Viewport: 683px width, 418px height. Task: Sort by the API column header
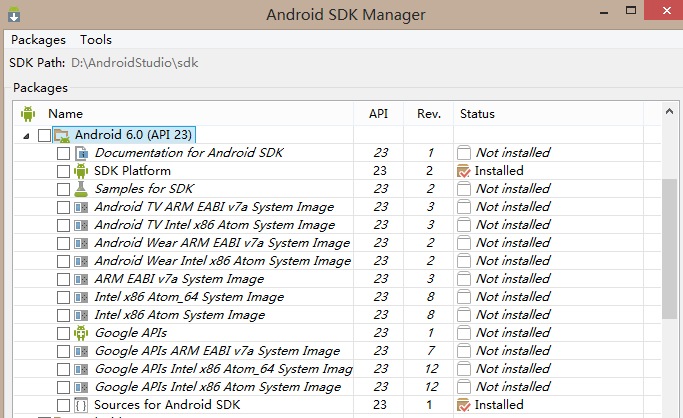point(378,114)
